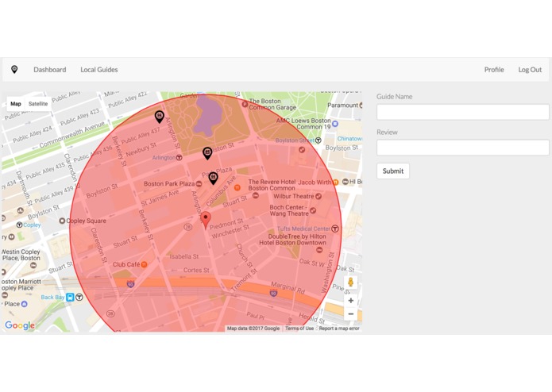Click the Revere Hotel icon

pyautogui.click(x=256, y=195)
